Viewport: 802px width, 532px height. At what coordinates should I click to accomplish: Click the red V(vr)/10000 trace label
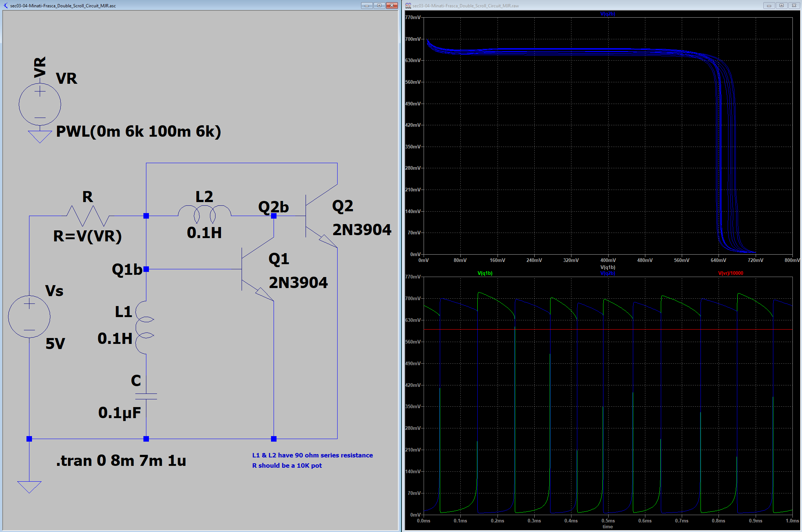730,273
